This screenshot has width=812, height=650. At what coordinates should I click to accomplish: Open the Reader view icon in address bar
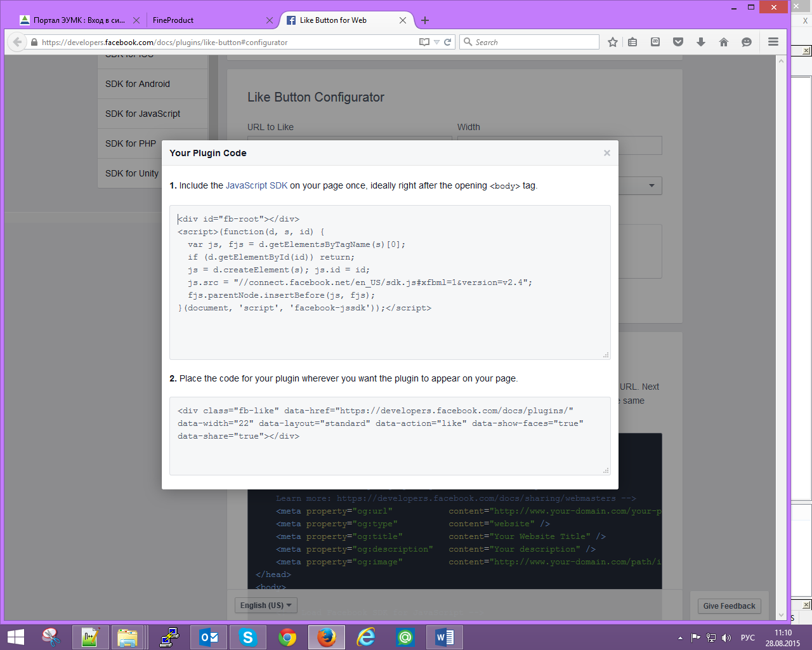point(424,42)
